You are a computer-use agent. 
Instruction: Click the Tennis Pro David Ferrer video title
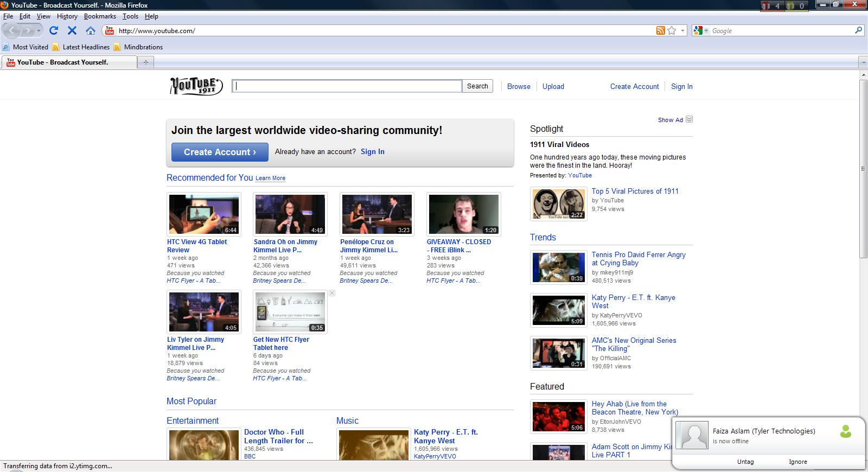639,259
